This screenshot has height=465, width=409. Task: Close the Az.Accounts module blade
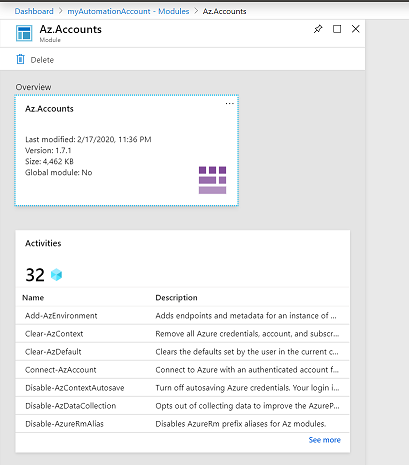click(x=356, y=29)
